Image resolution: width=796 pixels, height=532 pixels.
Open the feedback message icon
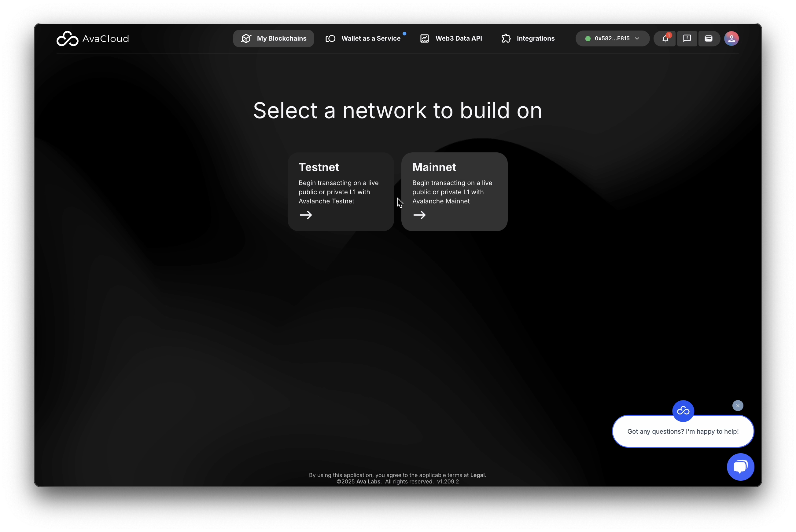point(687,39)
